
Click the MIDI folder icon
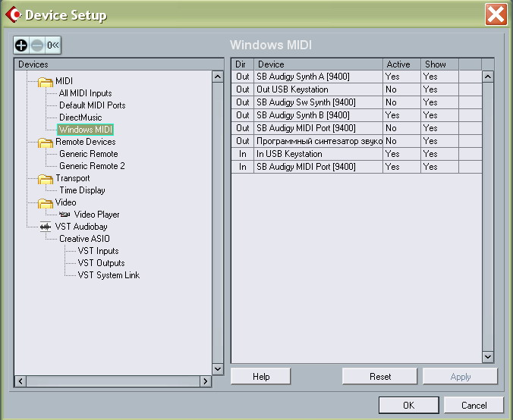(x=46, y=82)
